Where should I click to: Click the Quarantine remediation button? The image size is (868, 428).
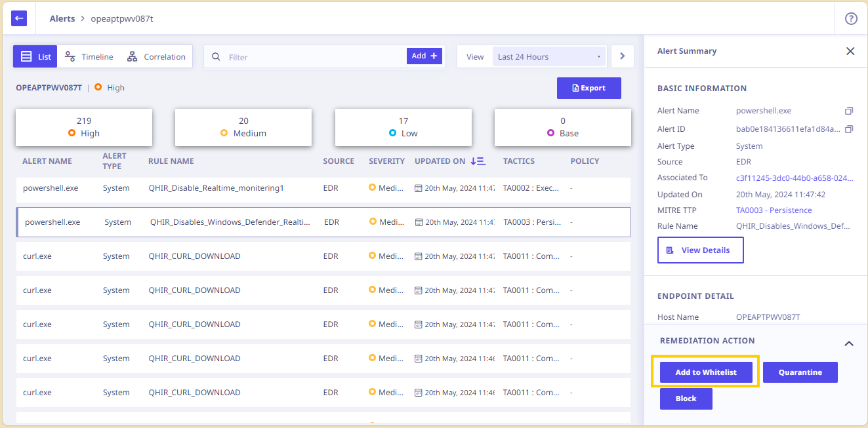point(800,372)
